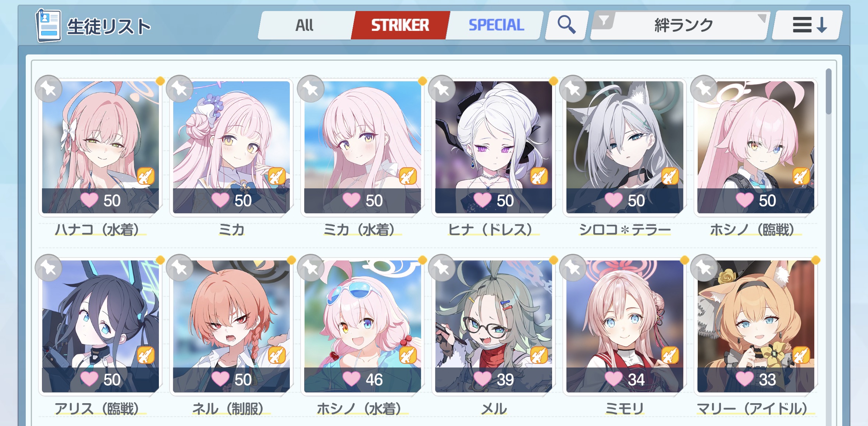Click the weapon badge on ミモリ's card

[x=670, y=355]
